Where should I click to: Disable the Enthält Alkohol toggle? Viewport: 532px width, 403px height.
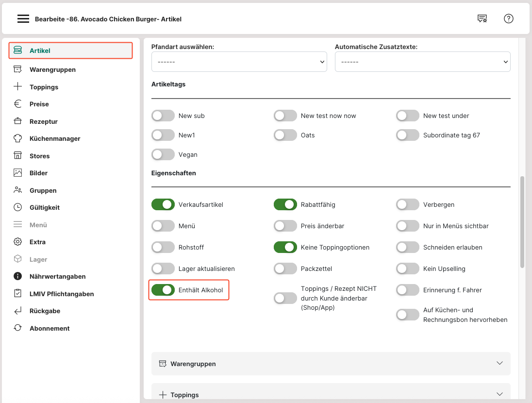pyautogui.click(x=163, y=290)
